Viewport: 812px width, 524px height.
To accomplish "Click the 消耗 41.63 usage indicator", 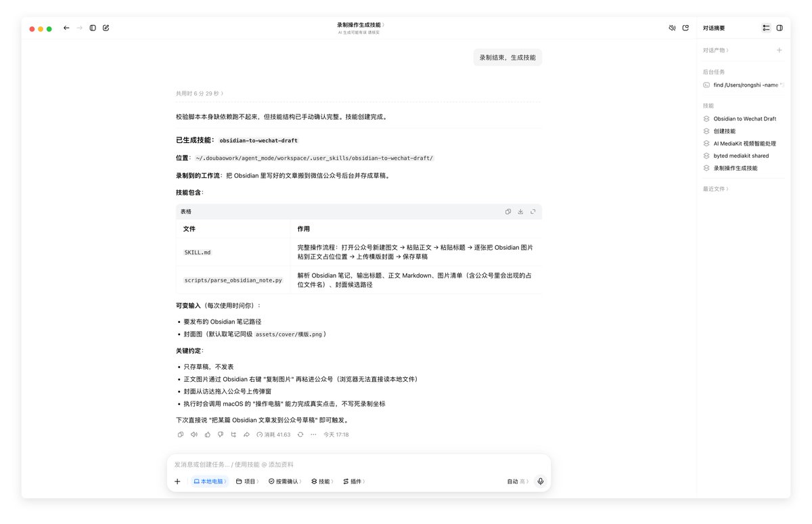I will (273, 435).
